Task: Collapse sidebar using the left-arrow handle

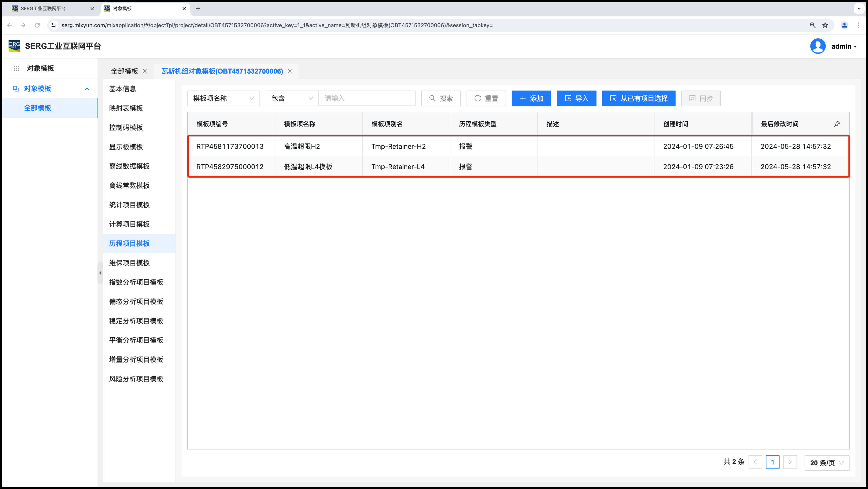Action: [100, 273]
